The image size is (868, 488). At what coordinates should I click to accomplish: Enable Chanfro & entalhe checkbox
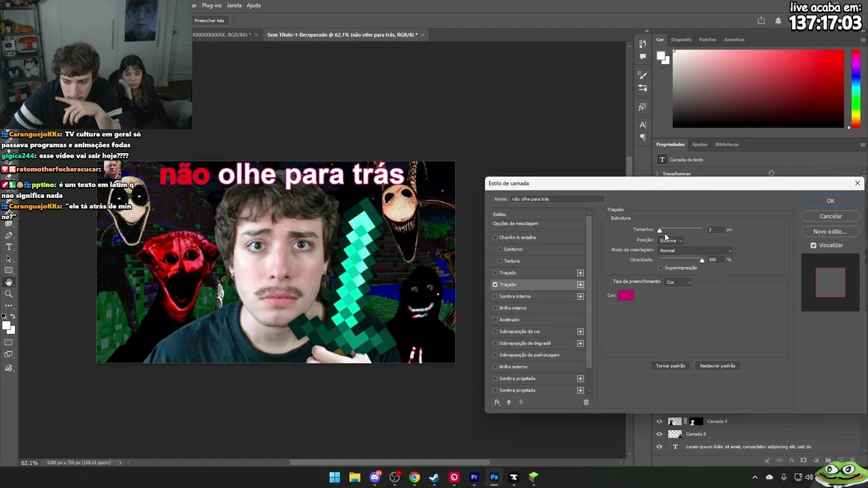(x=495, y=237)
